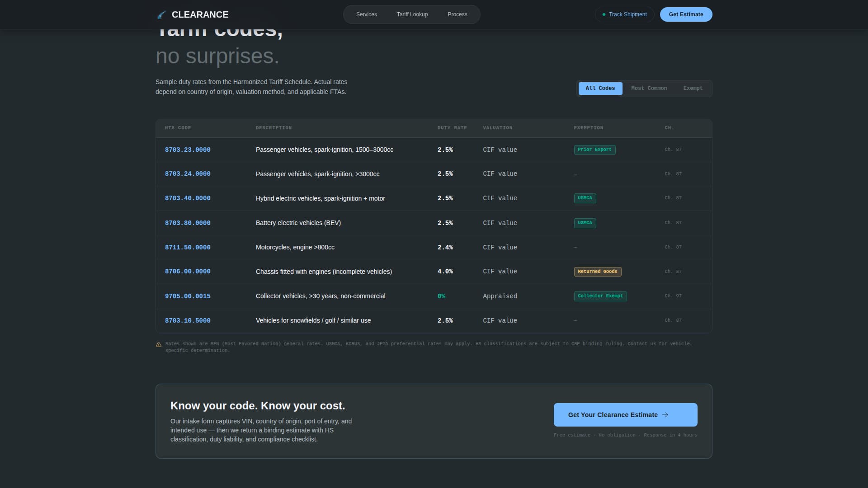This screenshot has height=488, width=868.
Task: Click the HTS CODE column header
Action: click(x=178, y=128)
